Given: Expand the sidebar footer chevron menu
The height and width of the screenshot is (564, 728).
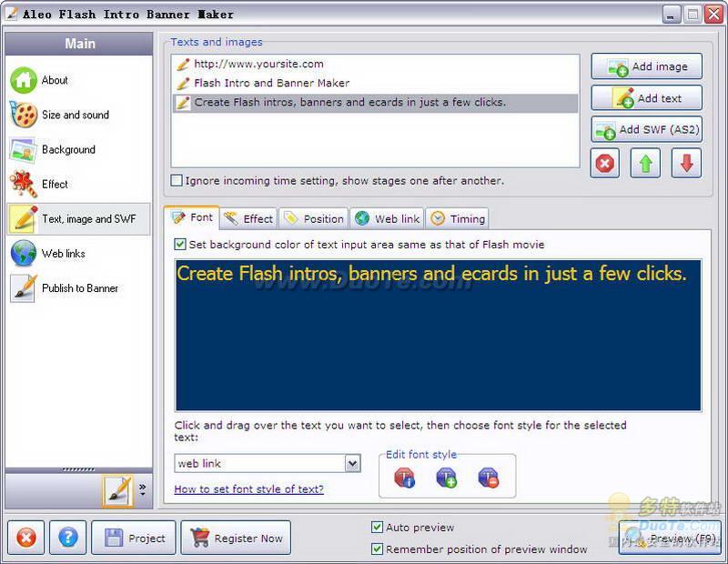Looking at the screenshot, I should (x=143, y=489).
